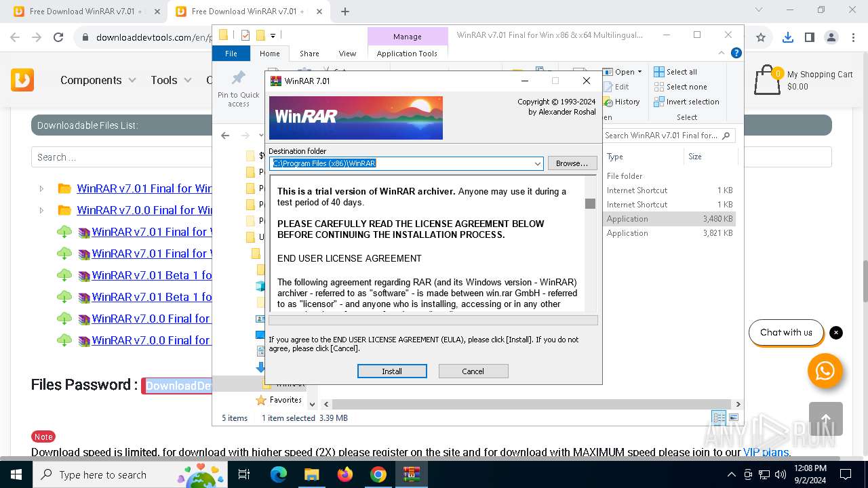Image resolution: width=868 pixels, height=488 pixels.
Task: Switch to the Home ribbon tab
Action: coord(269,54)
